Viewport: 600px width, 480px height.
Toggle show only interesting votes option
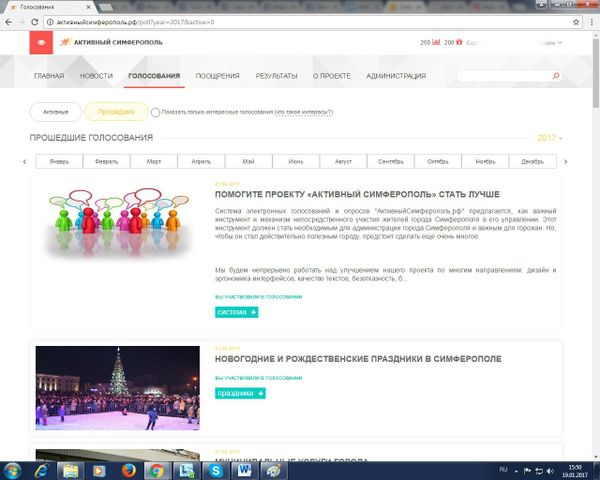pos(155,112)
